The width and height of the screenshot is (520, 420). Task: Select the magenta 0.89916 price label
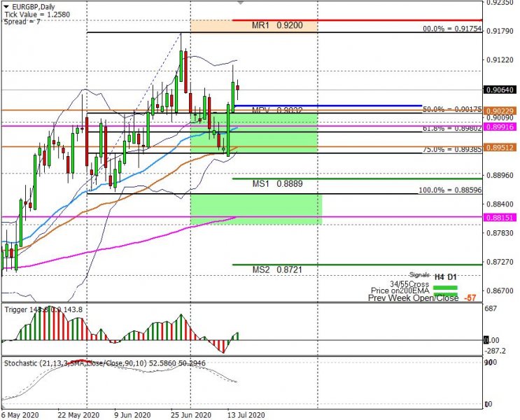pos(500,126)
